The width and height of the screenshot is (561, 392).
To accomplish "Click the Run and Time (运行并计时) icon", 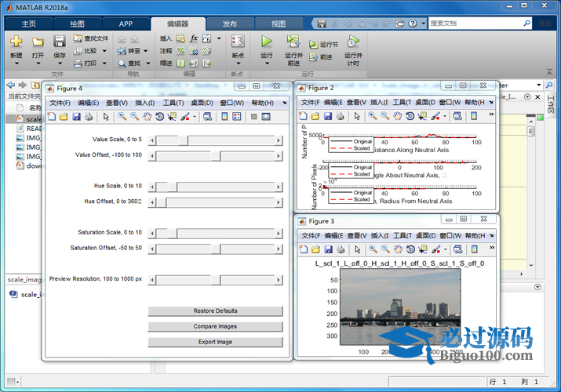I will [x=353, y=42].
